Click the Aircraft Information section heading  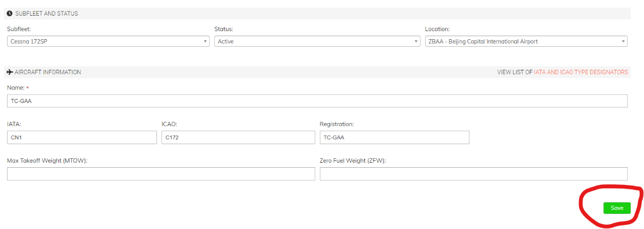[x=48, y=72]
